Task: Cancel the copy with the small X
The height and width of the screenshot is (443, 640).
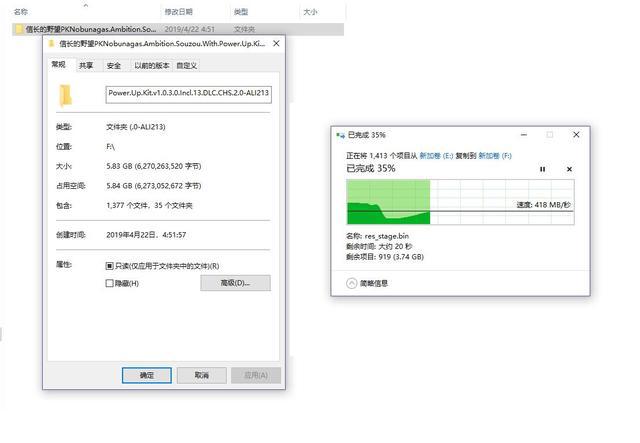Action: 569,169
